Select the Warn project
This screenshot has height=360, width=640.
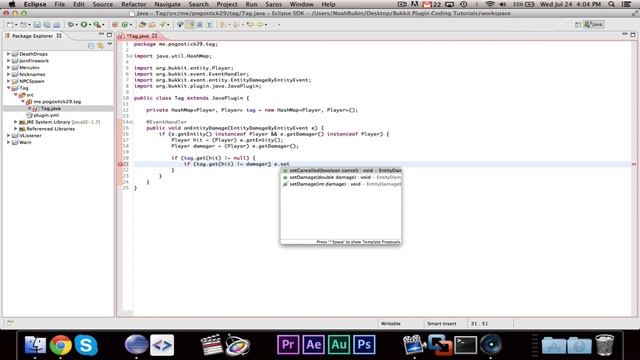[25, 142]
